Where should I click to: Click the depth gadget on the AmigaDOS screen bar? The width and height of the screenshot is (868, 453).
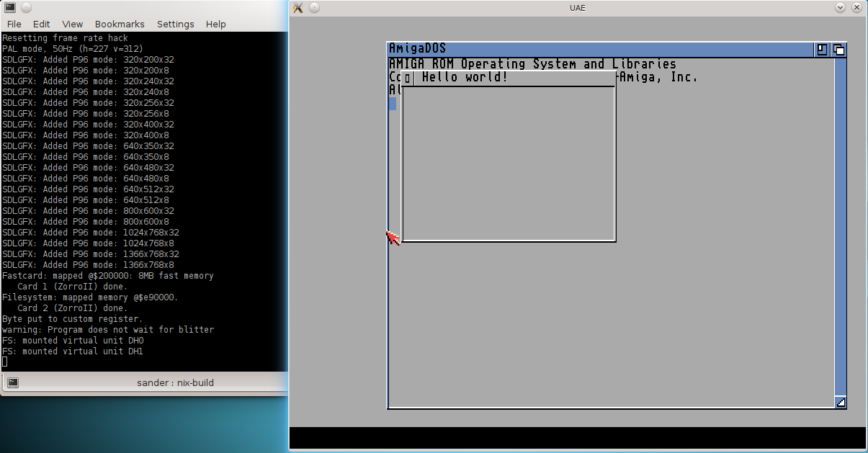pos(839,49)
